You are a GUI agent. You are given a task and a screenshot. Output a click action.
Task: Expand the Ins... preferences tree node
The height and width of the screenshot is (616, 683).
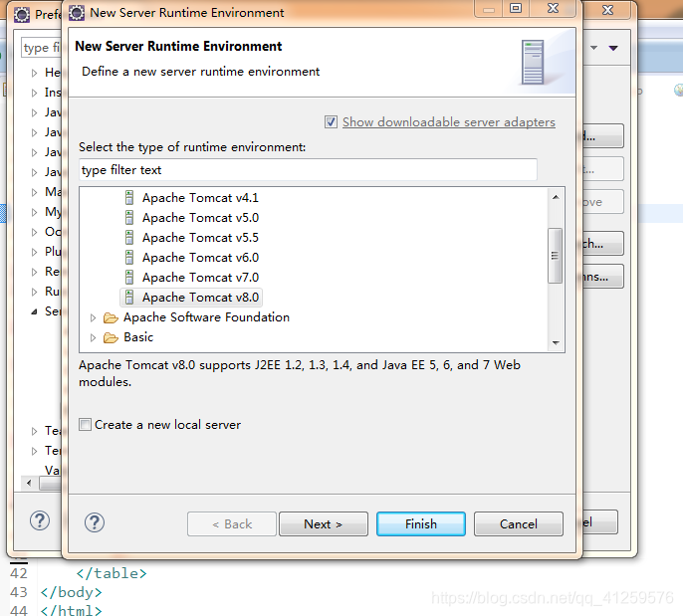(35, 93)
